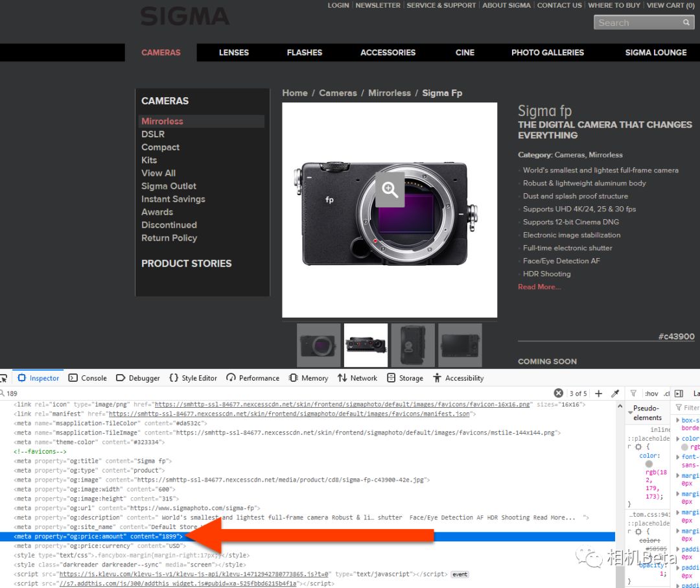Open the LENSES navigation menu
700x588 pixels.
pos(234,53)
